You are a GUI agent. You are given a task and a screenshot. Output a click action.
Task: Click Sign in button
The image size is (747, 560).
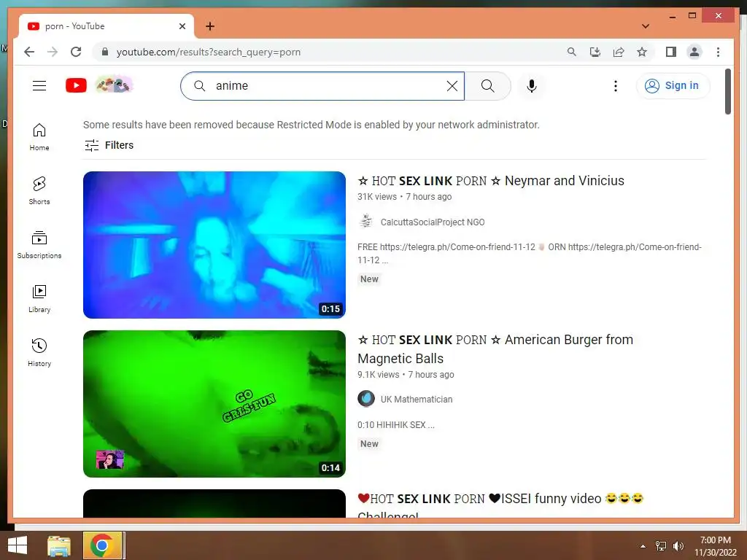click(x=673, y=86)
